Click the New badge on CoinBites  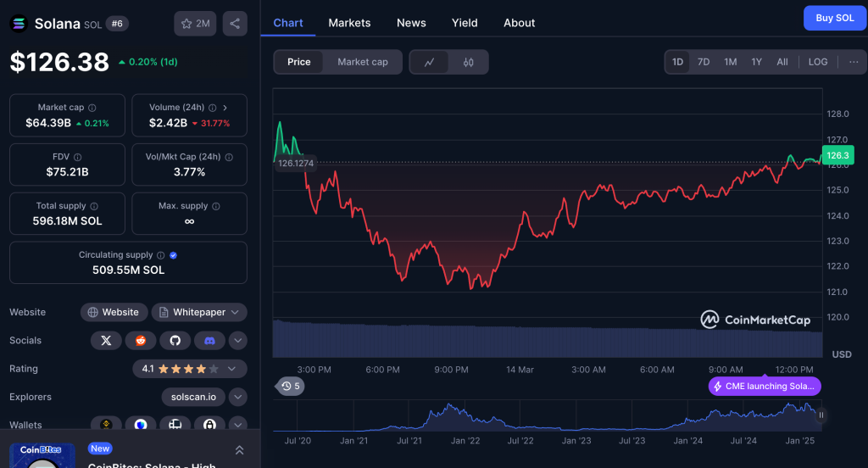click(x=100, y=448)
